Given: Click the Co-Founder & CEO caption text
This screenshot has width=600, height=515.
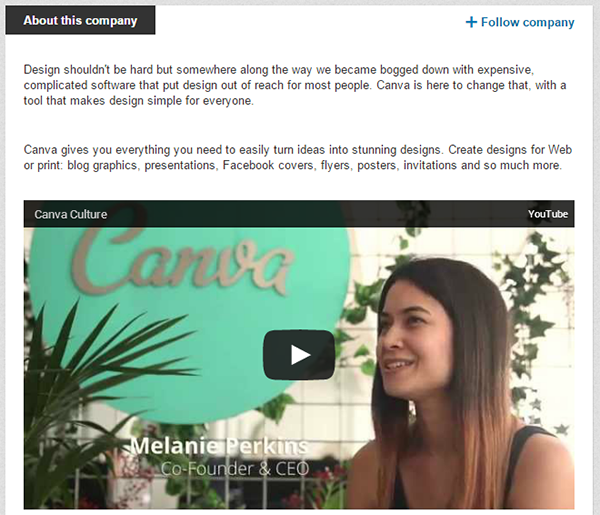Looking at the screenshot, I should (234, 469).
